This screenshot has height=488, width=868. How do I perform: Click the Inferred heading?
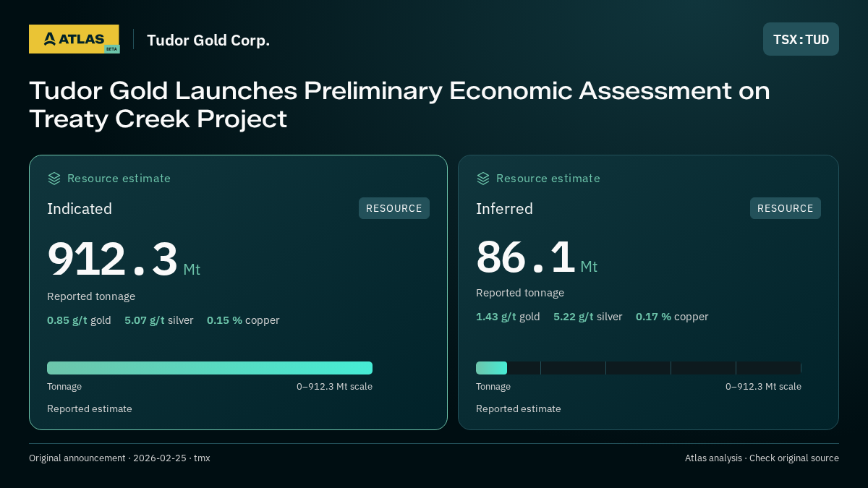(504, 209)
